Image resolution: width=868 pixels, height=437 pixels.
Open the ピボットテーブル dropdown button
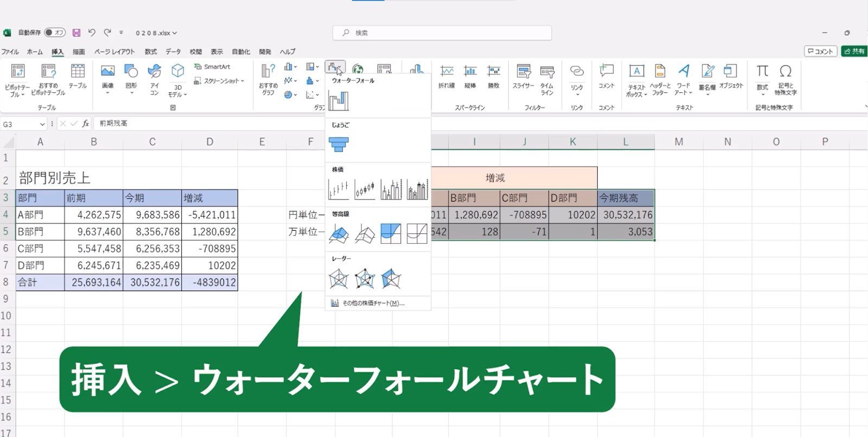click(x=17, y=81)
